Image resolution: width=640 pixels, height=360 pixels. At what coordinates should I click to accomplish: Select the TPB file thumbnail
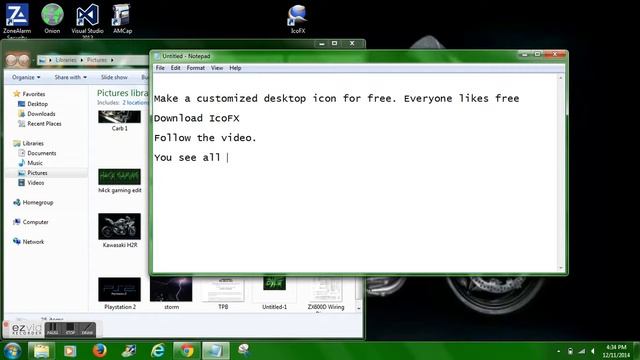[x=223, y=293]
